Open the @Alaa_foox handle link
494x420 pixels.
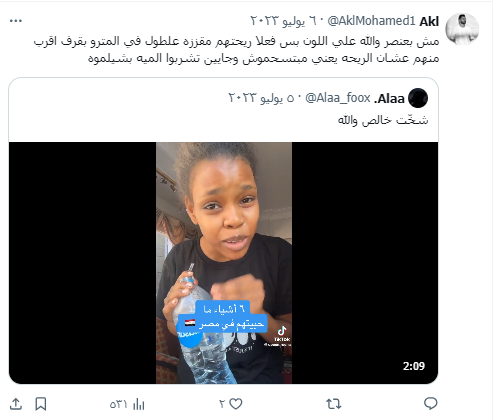(338, 98)
